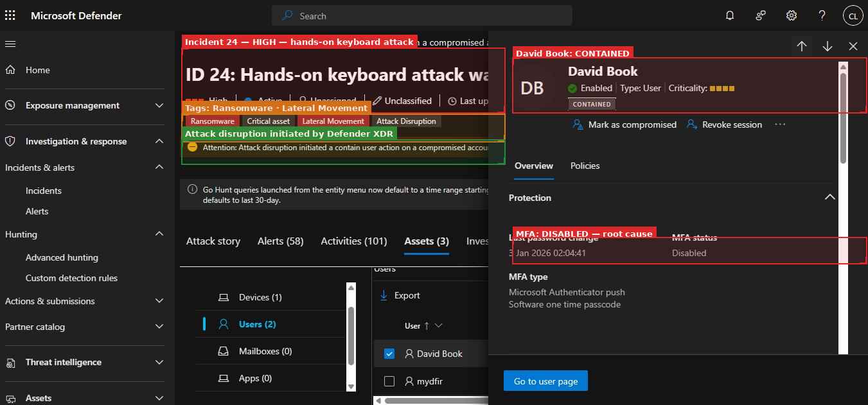Switch to the Attack story tab

(x=213, y=241)
